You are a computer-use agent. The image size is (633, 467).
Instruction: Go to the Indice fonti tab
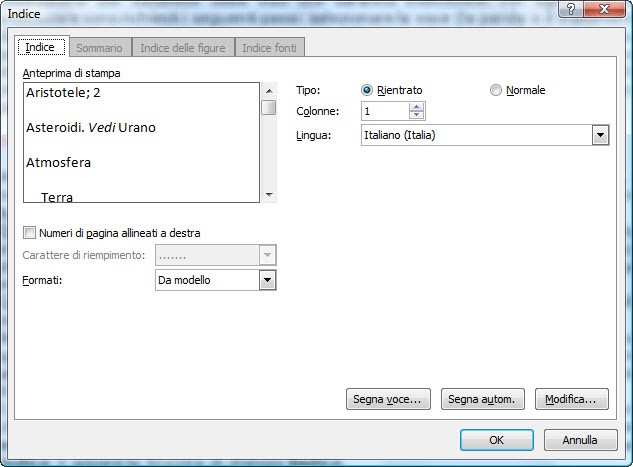[x=272, y=48]
